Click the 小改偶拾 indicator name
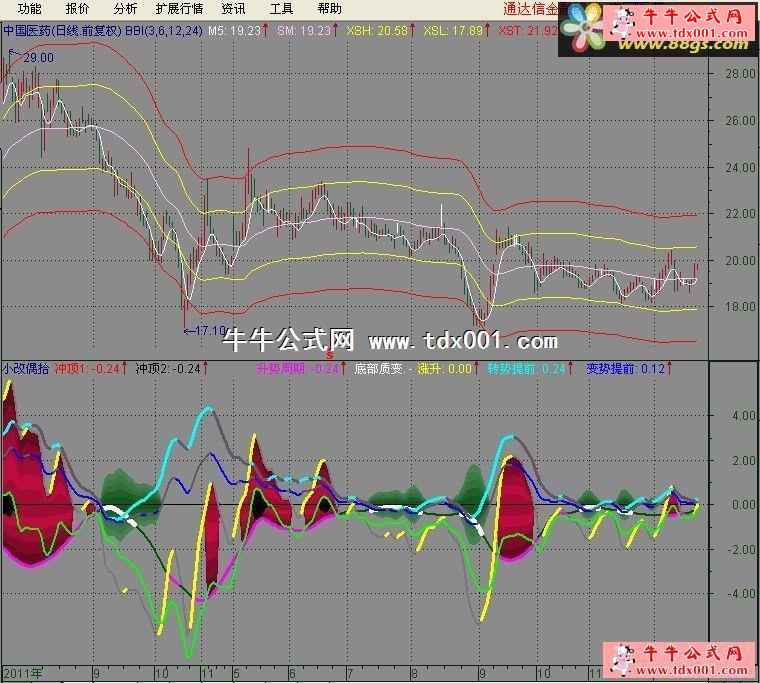 coord(26,368)
